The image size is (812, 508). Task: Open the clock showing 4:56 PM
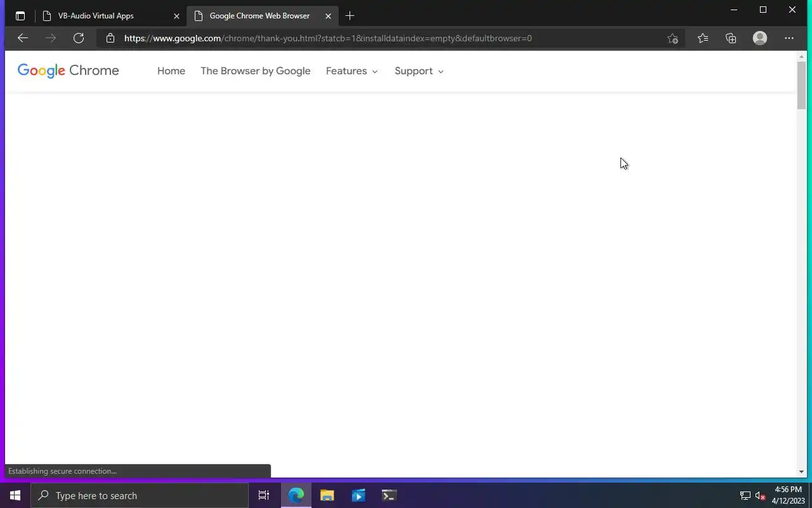(789, 495)
